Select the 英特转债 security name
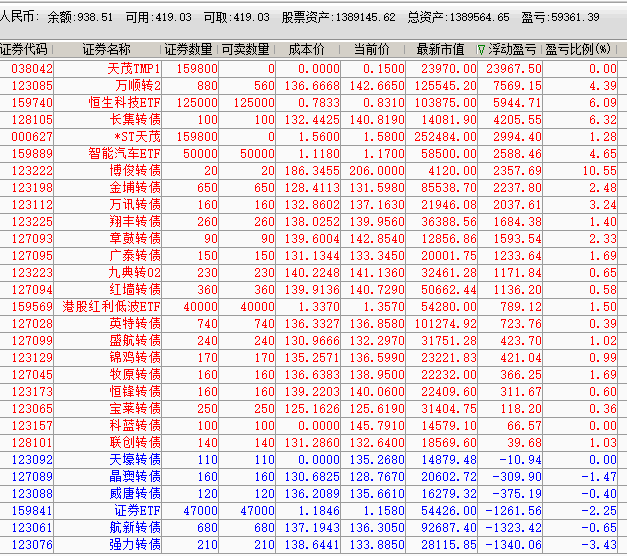This screenshot has height=556, width=627. point(135,324)
